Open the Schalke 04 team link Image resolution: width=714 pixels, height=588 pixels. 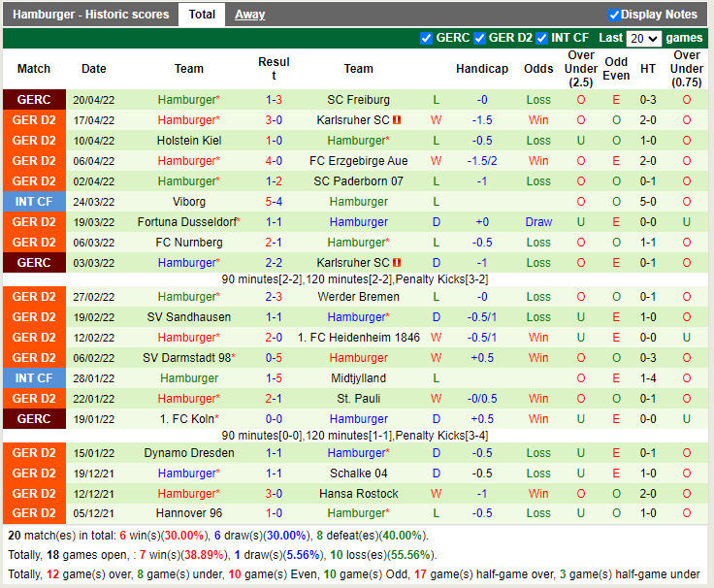click(358, 474)
